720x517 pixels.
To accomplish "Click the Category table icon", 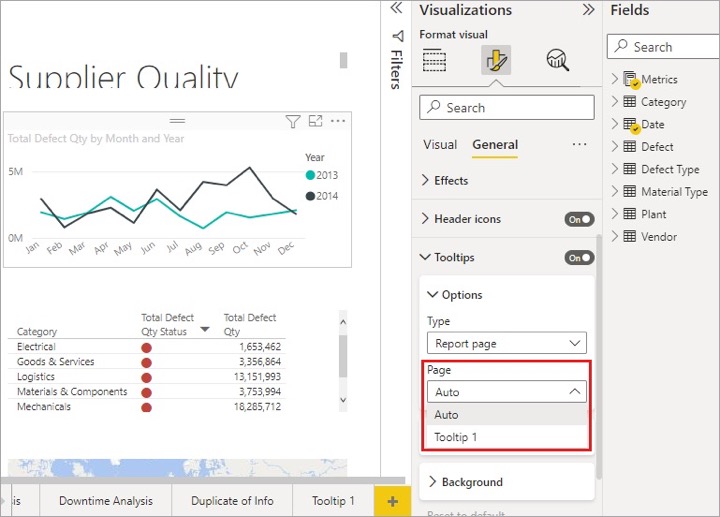I will tap(630, 101).
